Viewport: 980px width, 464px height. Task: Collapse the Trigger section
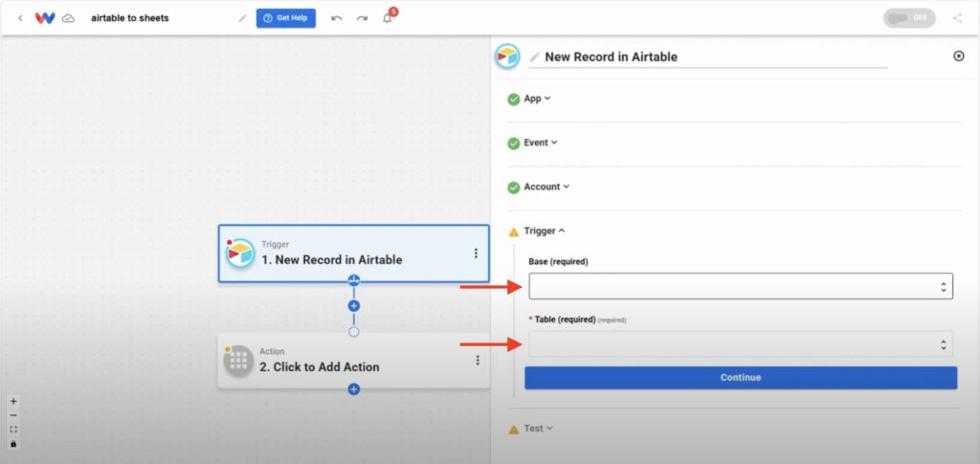click(544, 231)
